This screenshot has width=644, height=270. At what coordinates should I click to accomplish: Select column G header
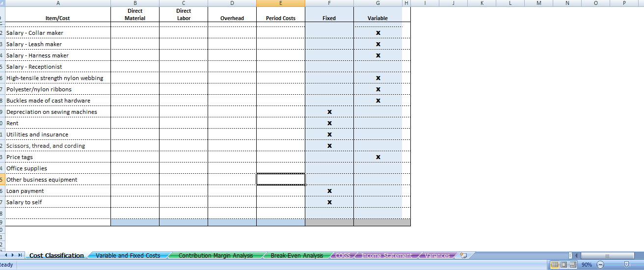378,3
